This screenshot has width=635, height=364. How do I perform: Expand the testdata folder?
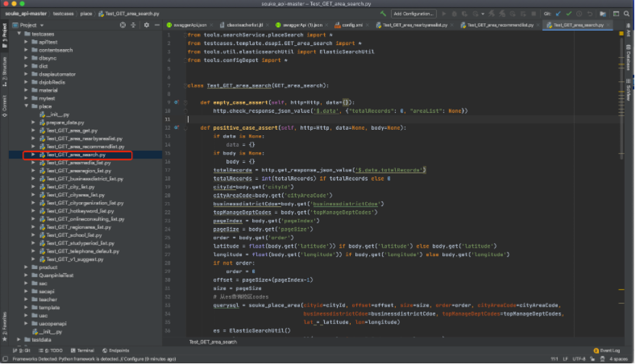19,339
